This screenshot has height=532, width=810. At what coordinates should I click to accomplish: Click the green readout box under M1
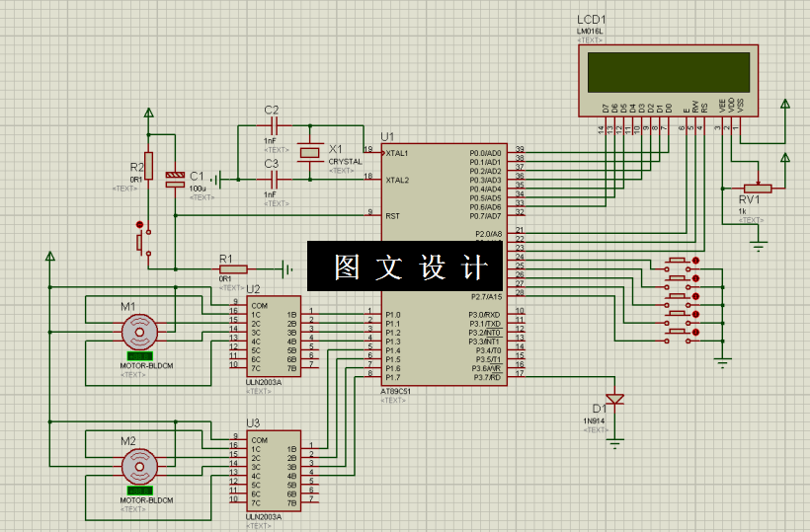tap(139, 356)
